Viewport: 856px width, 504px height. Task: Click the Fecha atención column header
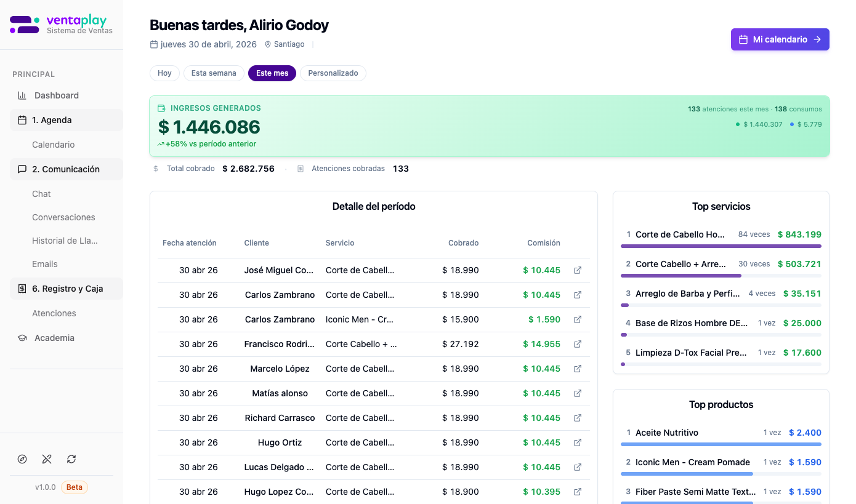pos(190,243)
